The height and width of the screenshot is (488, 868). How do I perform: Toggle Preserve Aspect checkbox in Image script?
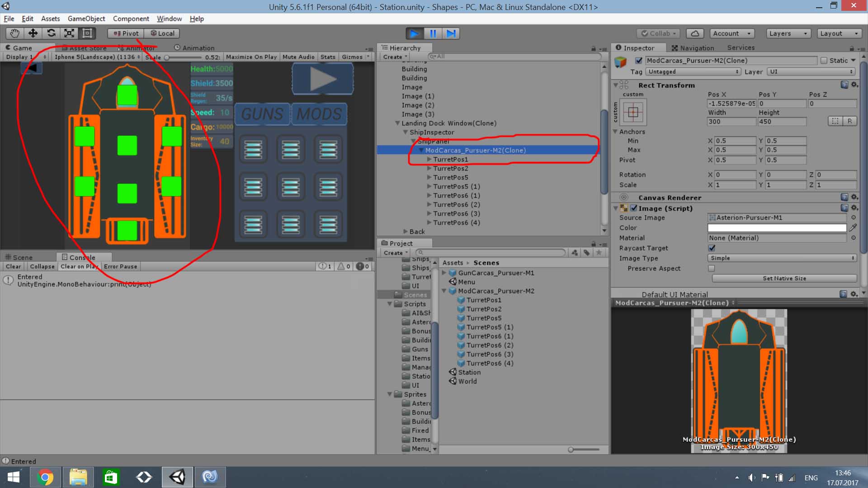tap(711, 267)
